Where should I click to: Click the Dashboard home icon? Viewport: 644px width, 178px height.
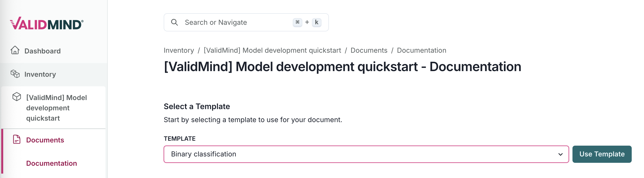click(x=15, y=51)
